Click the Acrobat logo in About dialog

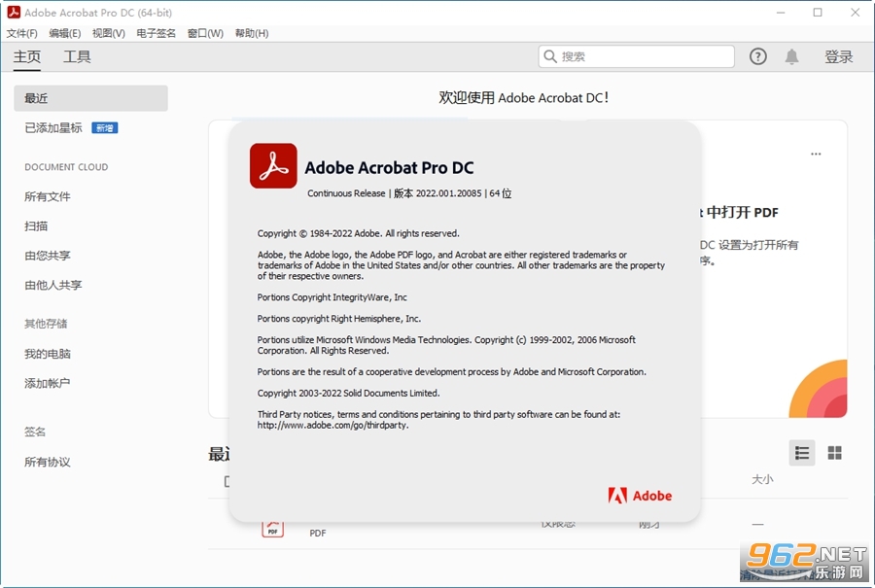273,165
